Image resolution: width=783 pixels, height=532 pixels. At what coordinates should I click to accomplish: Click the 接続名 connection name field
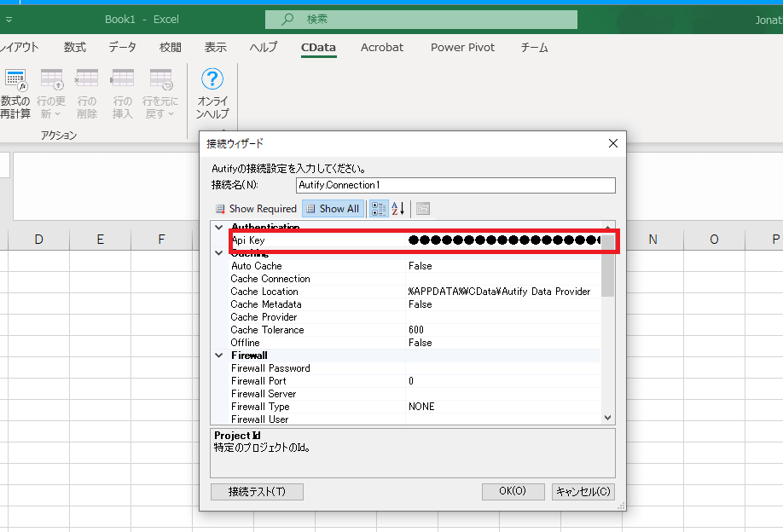pyautogui.click(x=455, y=185)
